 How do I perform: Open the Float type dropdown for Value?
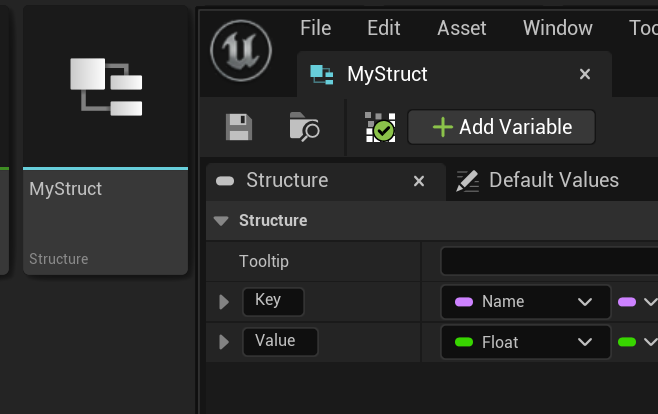point(525,342)
